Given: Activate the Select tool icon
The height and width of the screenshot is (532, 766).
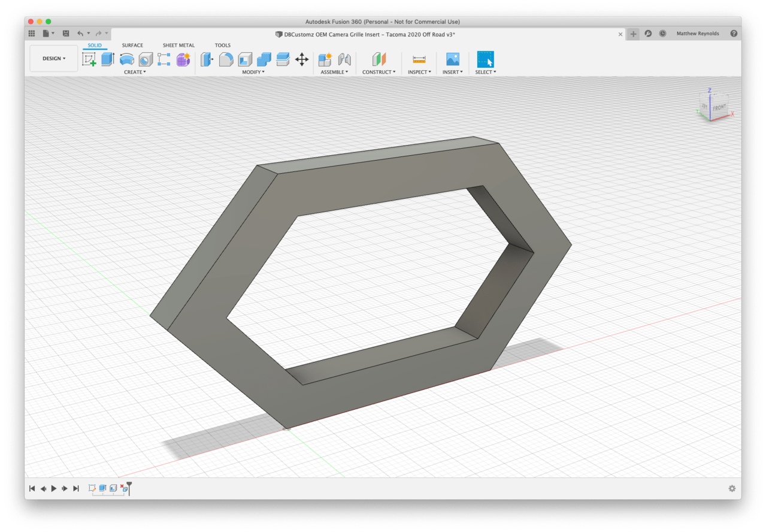Looking at the screenshot, I should [486, 59].
